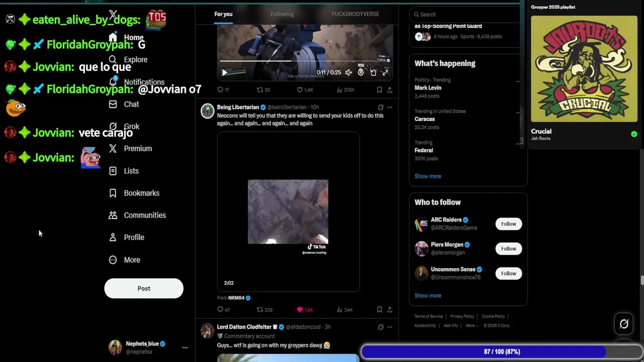Bookmark the post with 215K views
This screenshot has height=362, width=644.
pos(379,90)
